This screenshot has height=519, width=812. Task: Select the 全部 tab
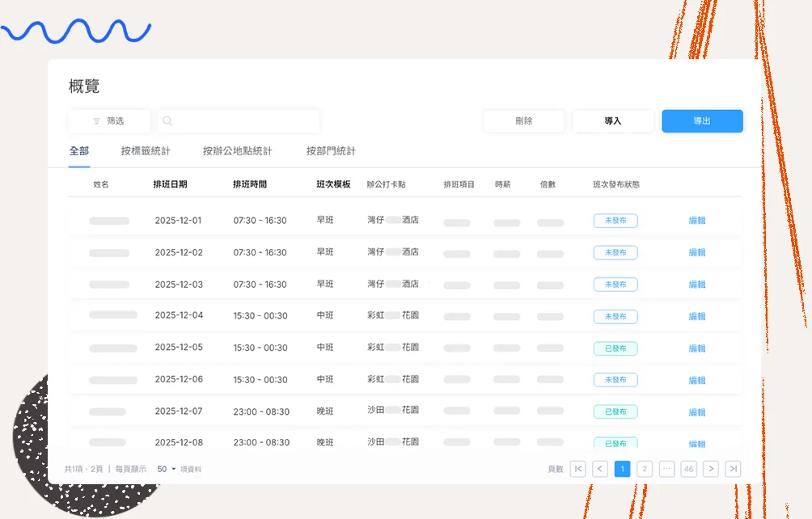[79, 151]
